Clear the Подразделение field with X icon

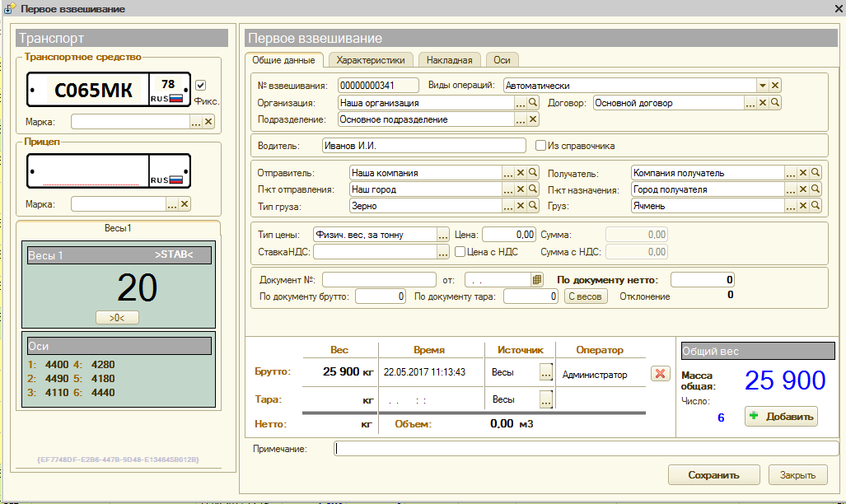(533, 119)
